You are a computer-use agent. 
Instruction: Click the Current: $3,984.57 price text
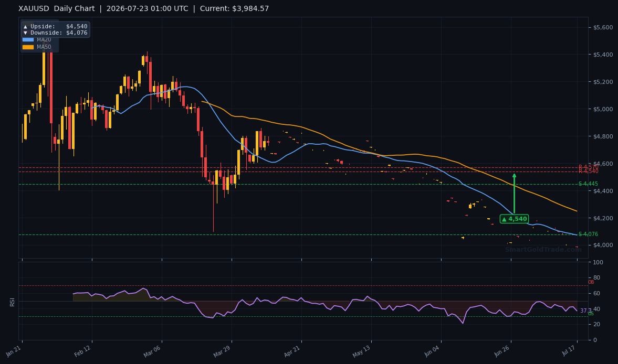[235, 9]
